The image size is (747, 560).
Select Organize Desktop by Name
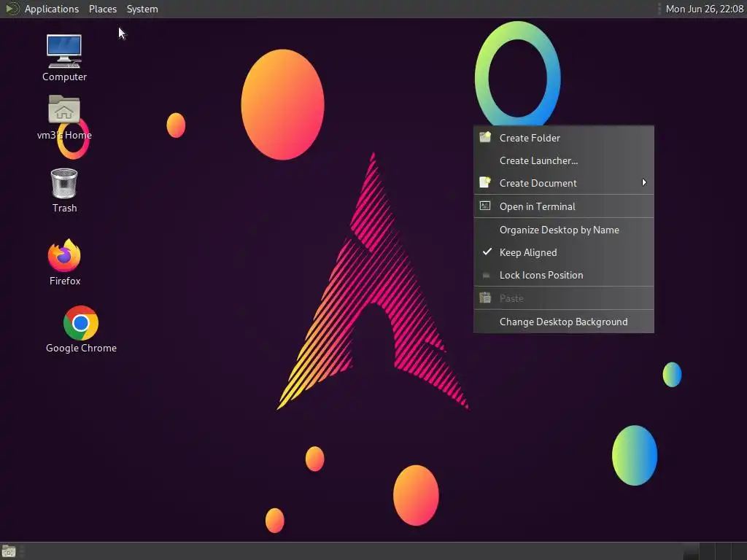[564, 230]
